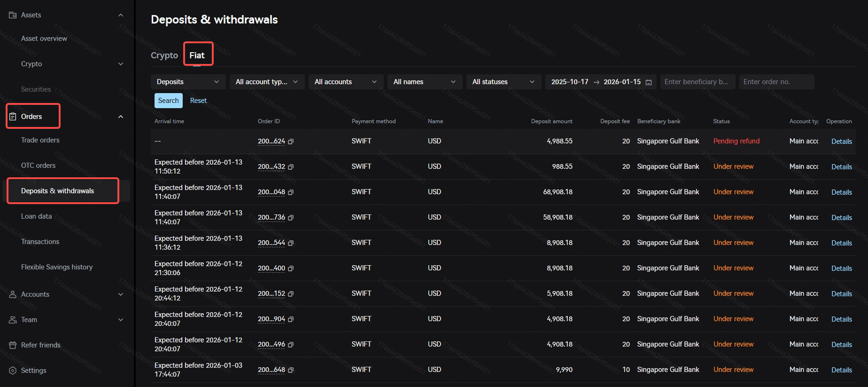Screen dimensions: 868x387
Task: View Details for the Pending refund order
Action: click(x=841, y=142)
